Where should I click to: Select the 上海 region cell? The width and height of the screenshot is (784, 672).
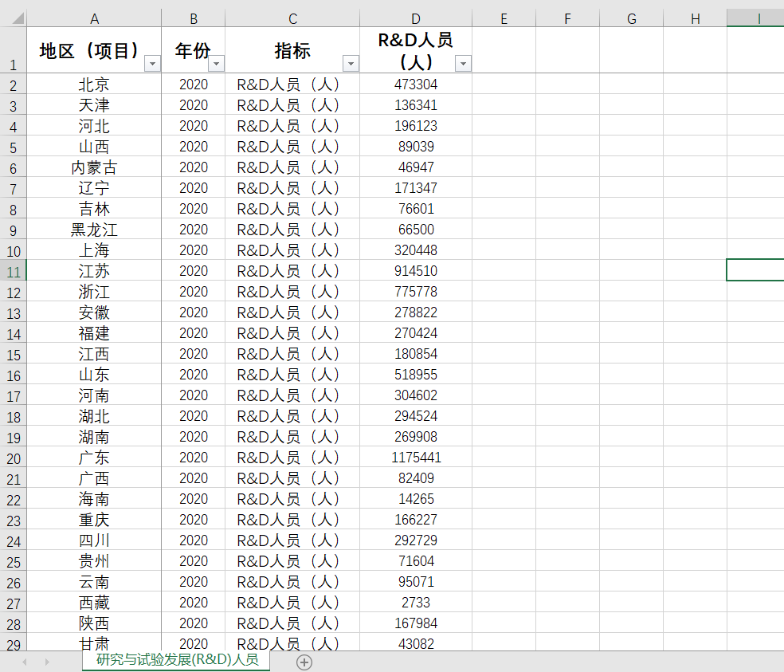point(94,250)
